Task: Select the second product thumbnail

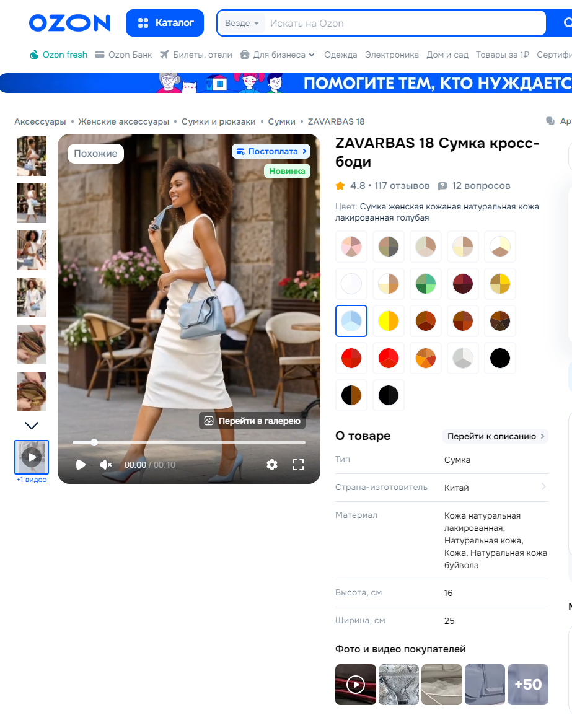Action: tap(32, 203)
